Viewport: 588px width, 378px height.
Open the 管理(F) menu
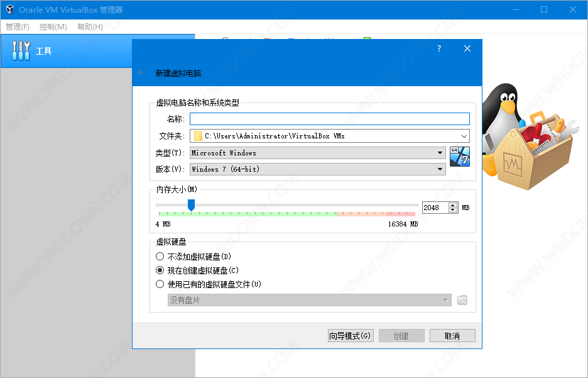18,27
